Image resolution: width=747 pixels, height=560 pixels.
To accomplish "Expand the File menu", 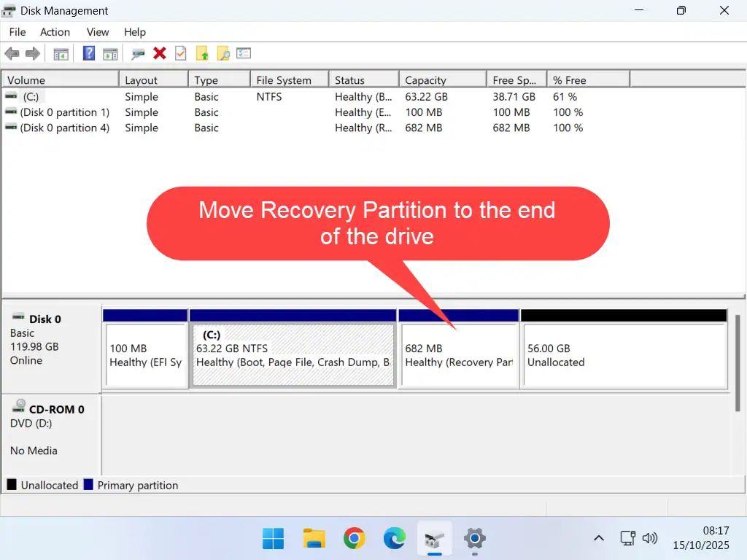I will coord(18,32).
